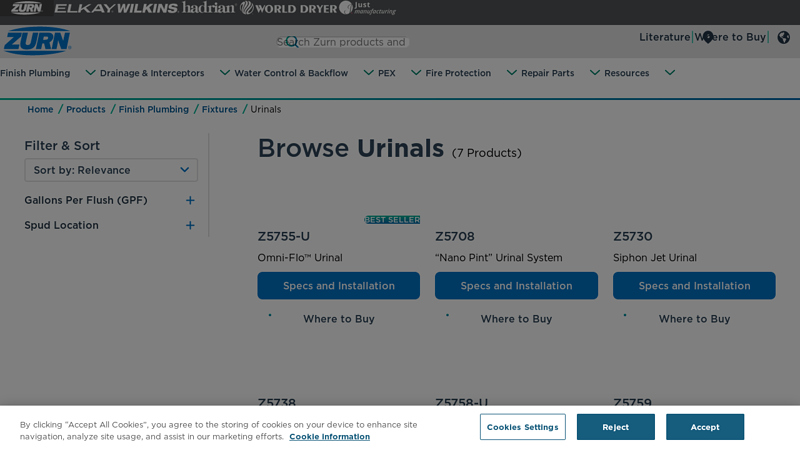Expand the Spud Location filter
The width and height of the screenshot is (800, 450).
tap(190, 225)
